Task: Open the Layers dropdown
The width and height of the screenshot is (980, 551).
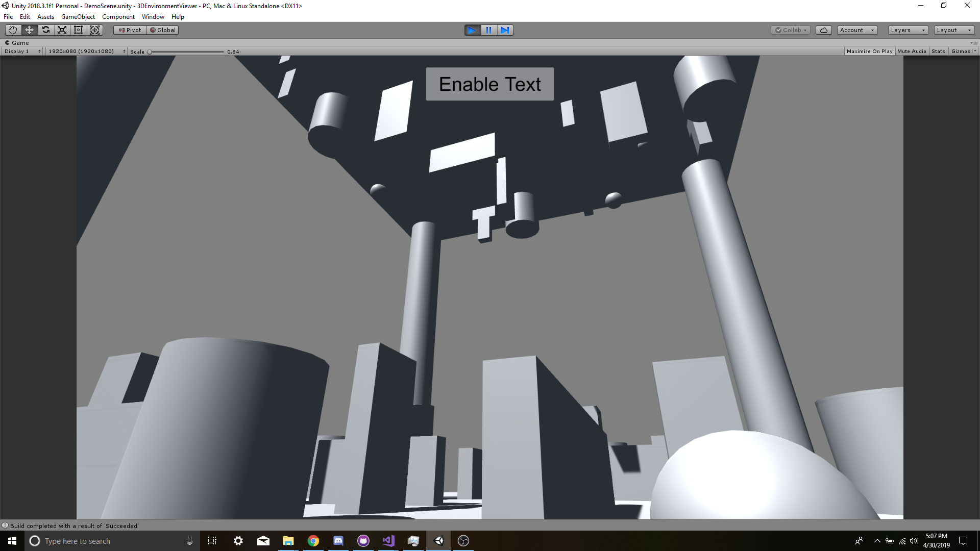Action: [908, 30]
